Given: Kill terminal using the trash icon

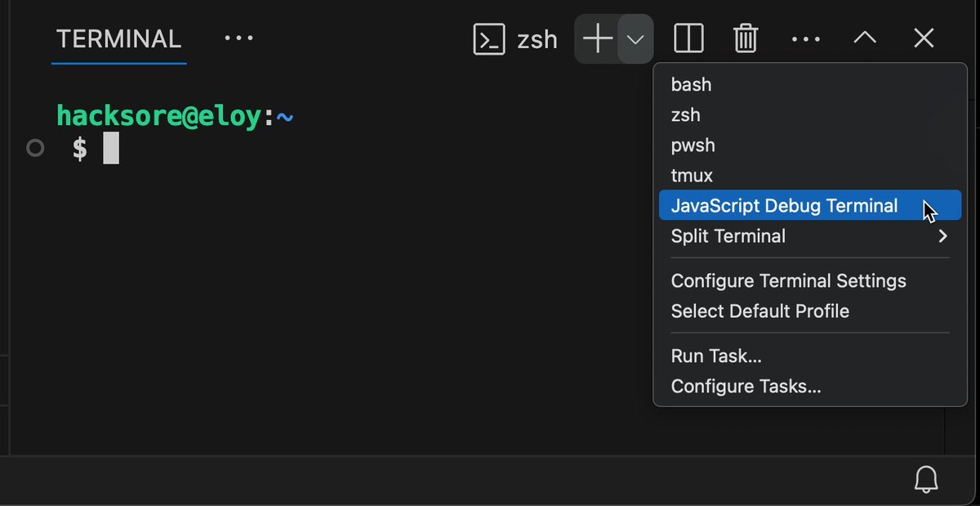Looking at the screenshot, I should [x=746, y=38].
